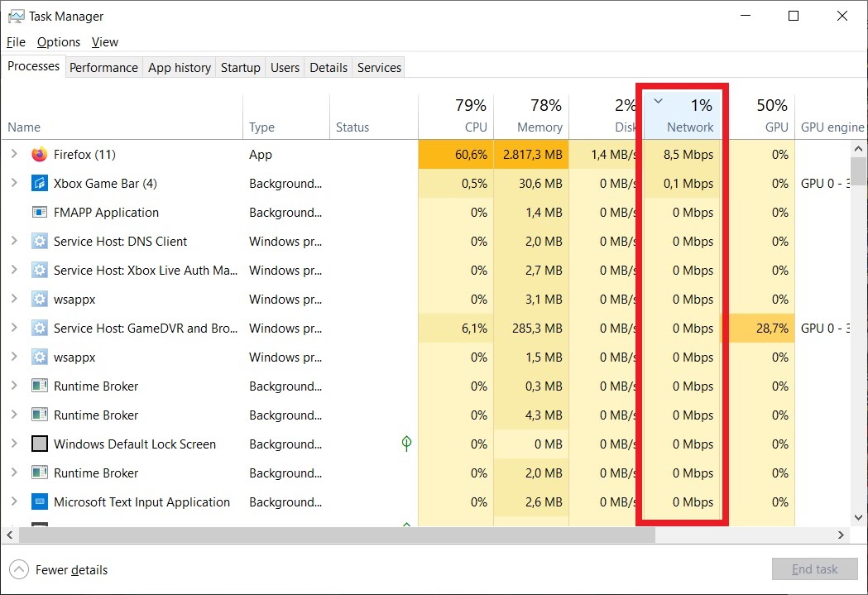The width and height of the screenshot is (868, 595).
Task: Switch to the Startup tab
Action: tap(240, 68)
